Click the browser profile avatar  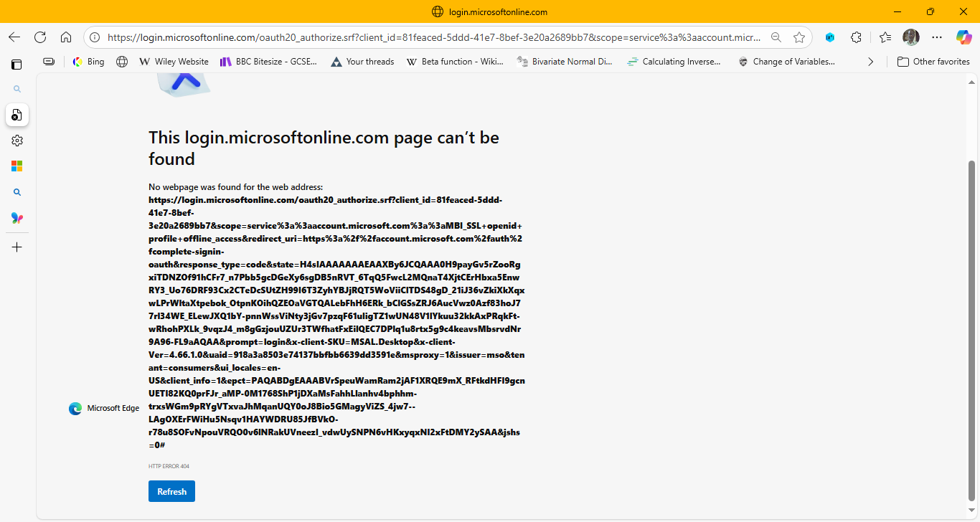(x=911, y=37)
